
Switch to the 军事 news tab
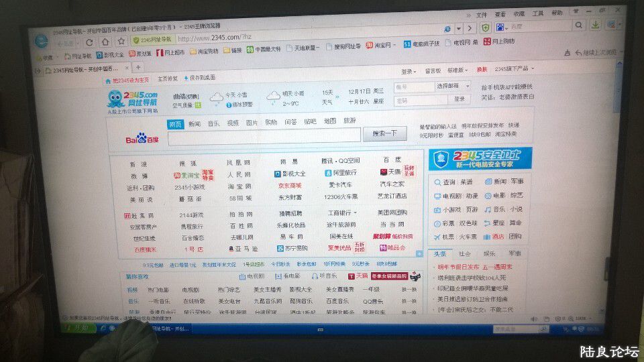point(515,253)
